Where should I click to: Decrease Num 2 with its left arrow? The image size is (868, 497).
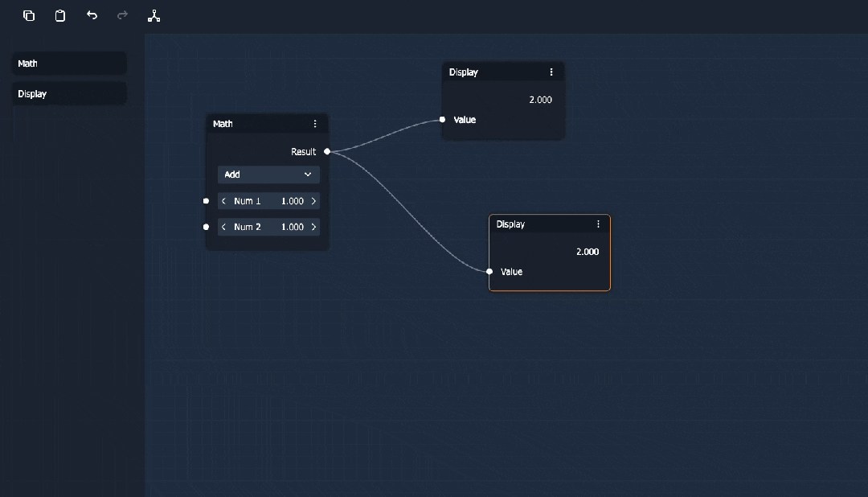pyautogui.click(x=223, y=227)
